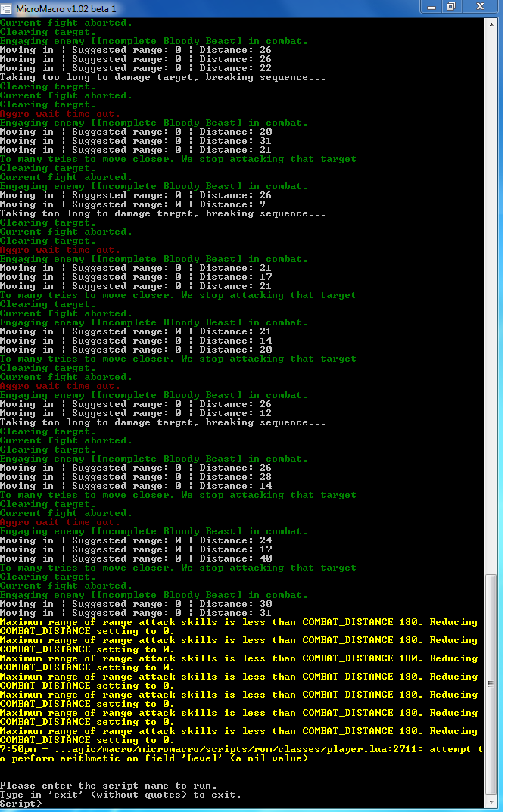Click scrollbar track above the thumb
514x812 pixels.
pos(492,303)
